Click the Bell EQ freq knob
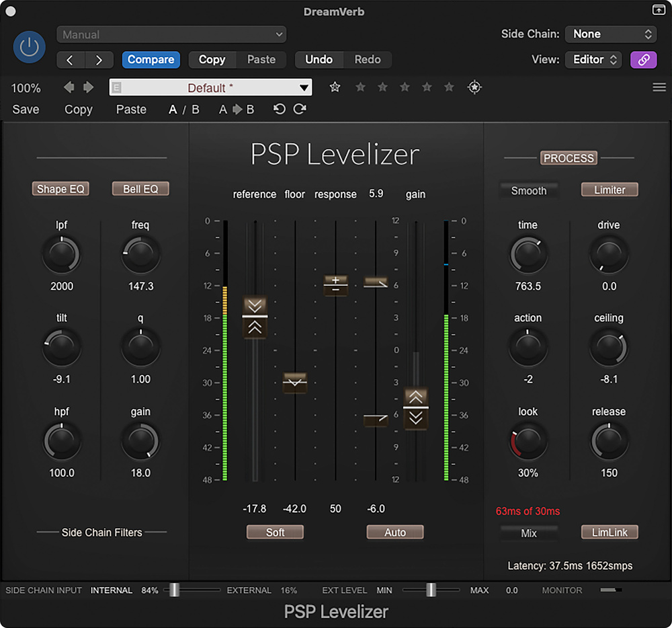Screen dimensions: 672x628 point(140,255)
